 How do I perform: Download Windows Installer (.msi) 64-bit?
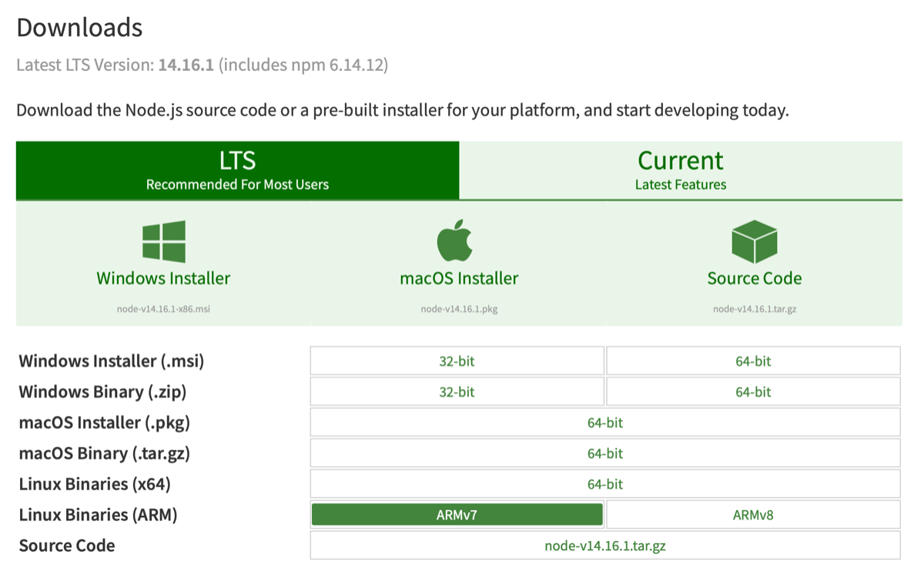coord(753,361)
